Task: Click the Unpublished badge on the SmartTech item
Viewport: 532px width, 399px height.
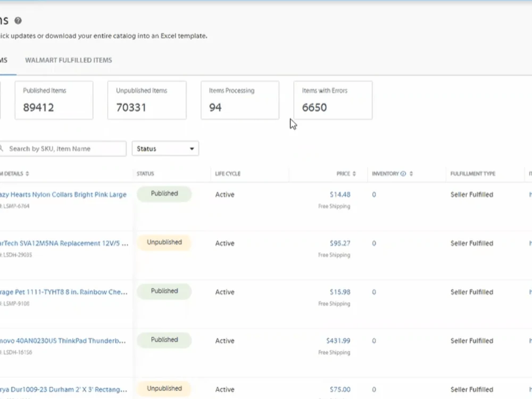Action: pyautogui.click(x=164, y=242)
